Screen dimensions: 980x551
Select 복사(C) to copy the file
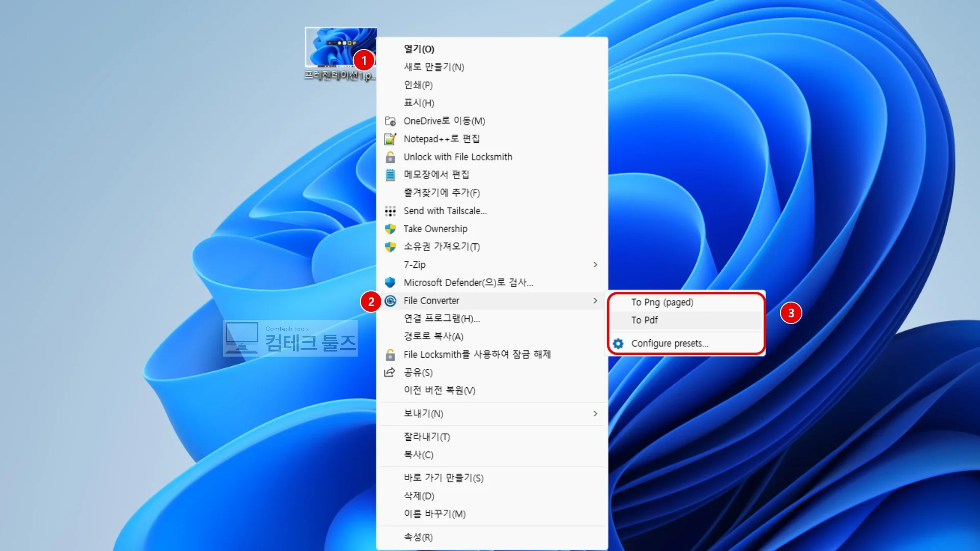492,455
